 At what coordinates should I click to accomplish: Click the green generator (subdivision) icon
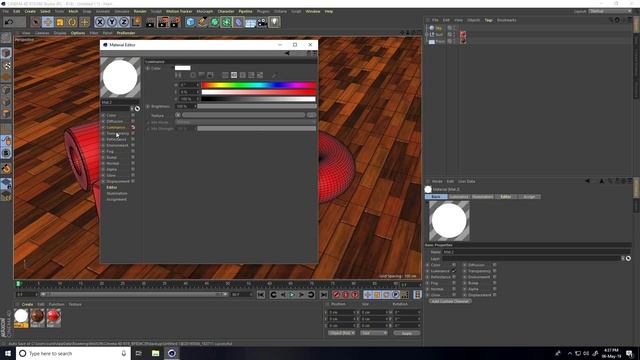214,22
